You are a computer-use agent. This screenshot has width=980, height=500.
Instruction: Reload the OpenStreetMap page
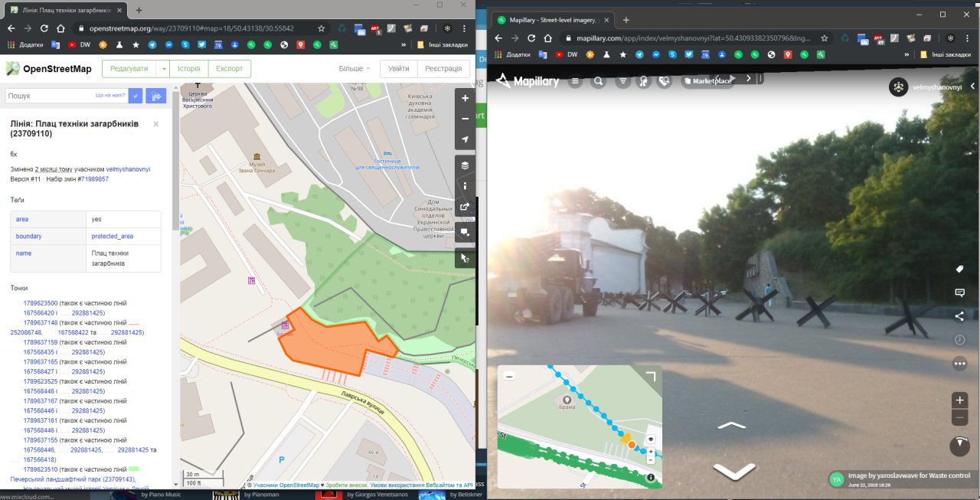[x=44, y=28]
